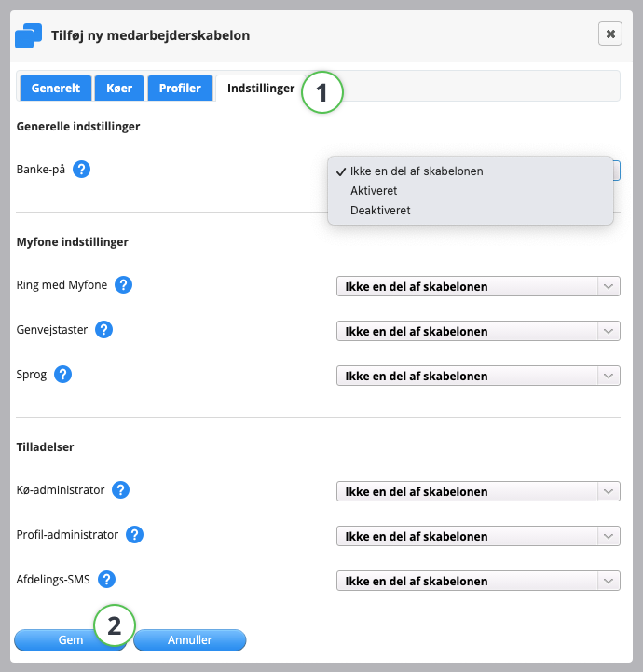Click the 'Generelle indstillinger' heading
Screen dimensions: 643x672
coord(78,127)
